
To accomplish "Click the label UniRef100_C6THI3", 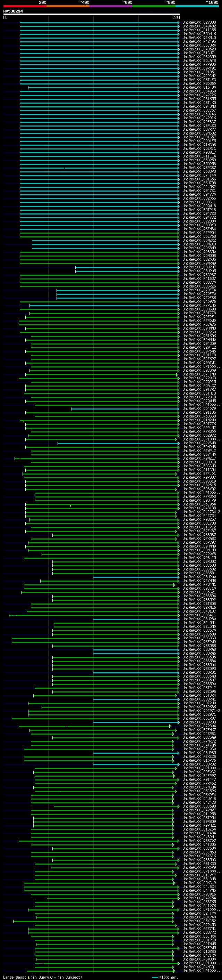I will (x=199, y=394).
